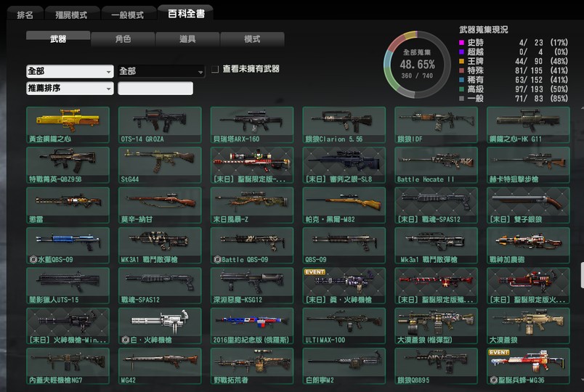This screenshot has width=584, height=392.
Task: Select the StG44 rifle card
Action: pyautogui.click(x=160, y=165)
